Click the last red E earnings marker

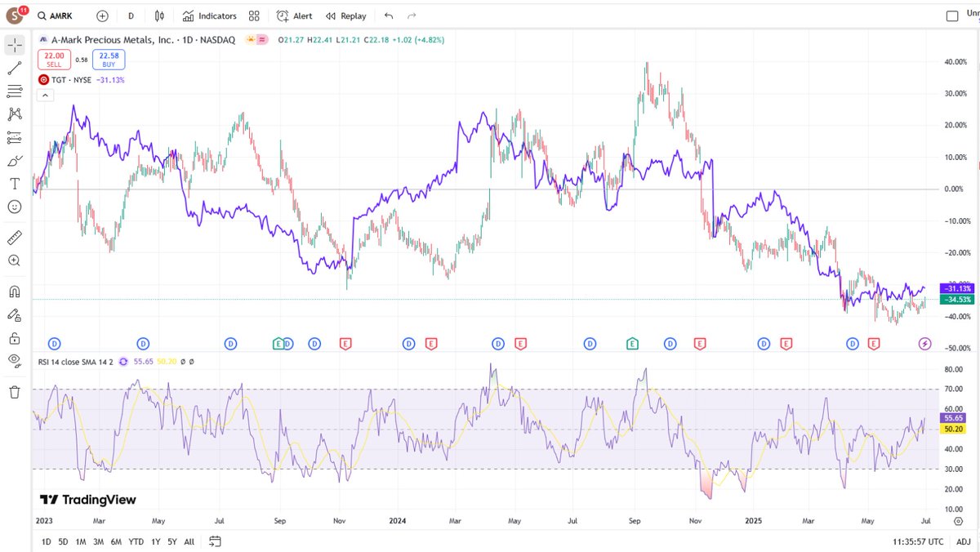(874, 344)
